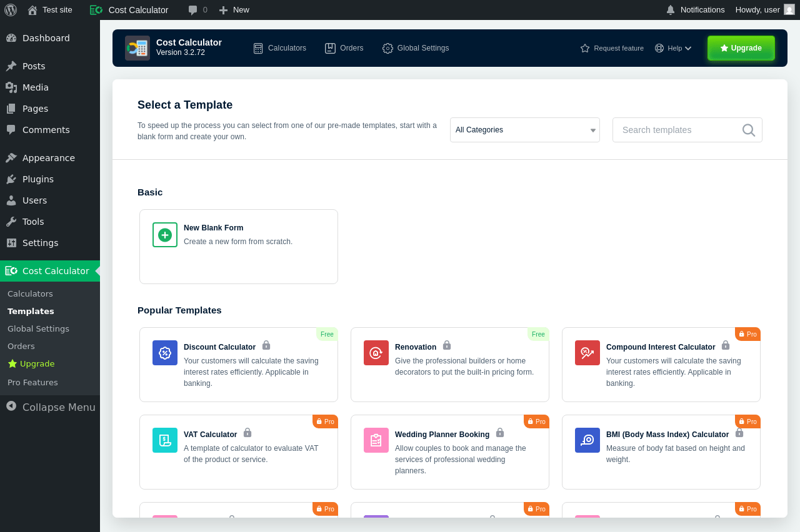
Task: Click the VAT Calculator teal icon
Action: [165, 440]
